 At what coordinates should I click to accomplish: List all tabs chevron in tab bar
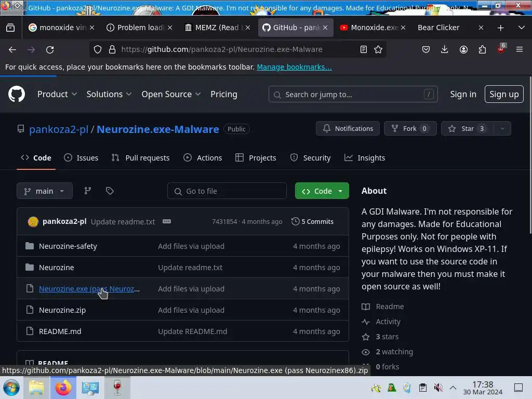coord(522,28)
